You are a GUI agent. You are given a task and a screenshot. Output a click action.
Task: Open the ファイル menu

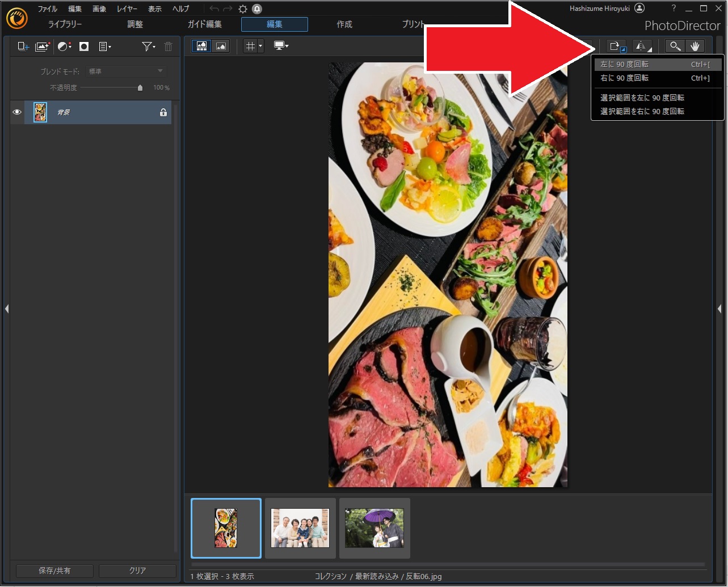[x=48, y=9]
